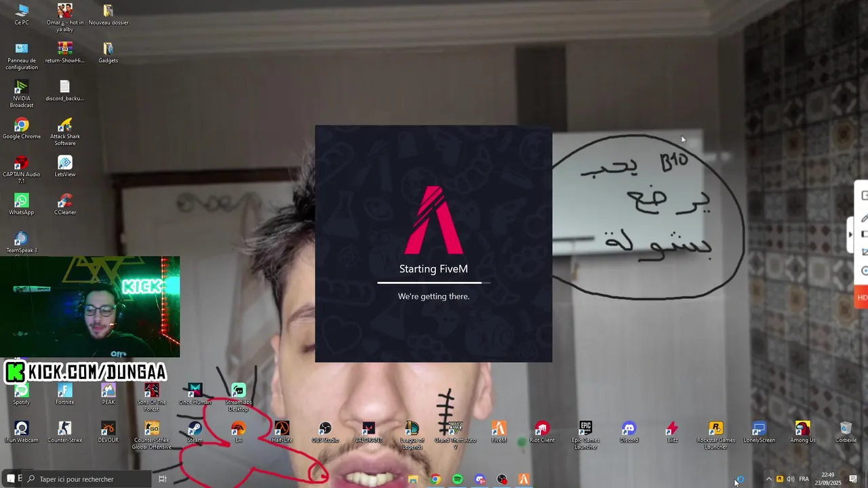The height and width of the screenshot is (488, 868).
Task: Open Streamlabs Desktop shortcut
Action: [x=239, y=397]
